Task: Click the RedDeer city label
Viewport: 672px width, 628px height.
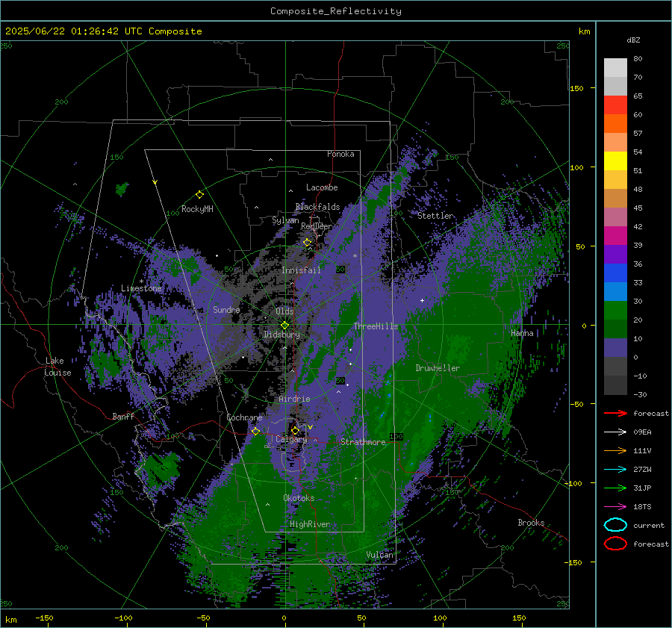Action: (317, 226)
